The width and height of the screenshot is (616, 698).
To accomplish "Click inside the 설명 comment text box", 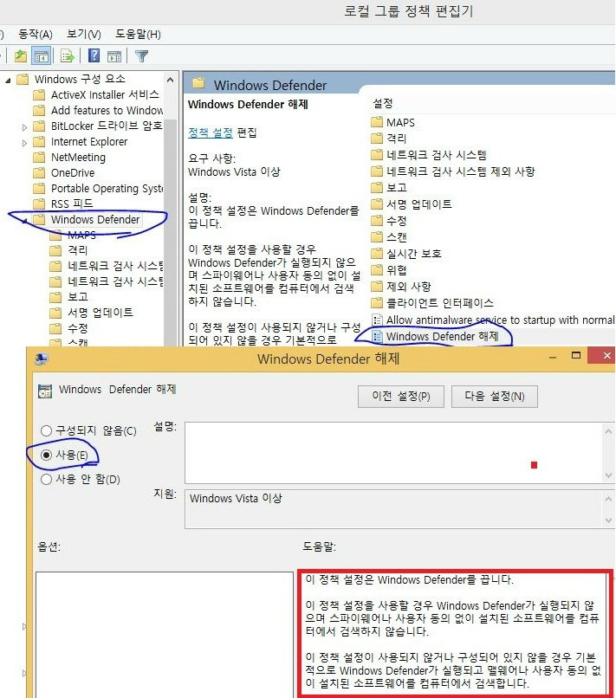I will coord(393,453).
